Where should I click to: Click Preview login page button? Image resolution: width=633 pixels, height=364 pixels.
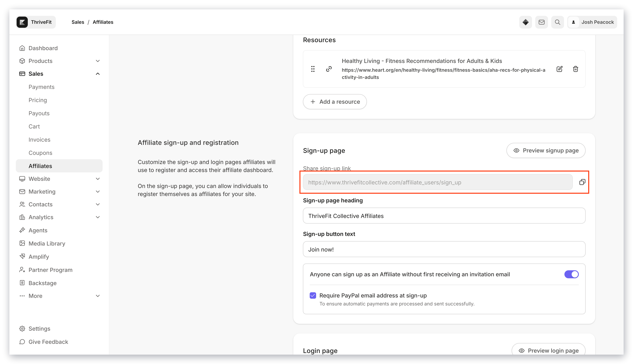548,350
